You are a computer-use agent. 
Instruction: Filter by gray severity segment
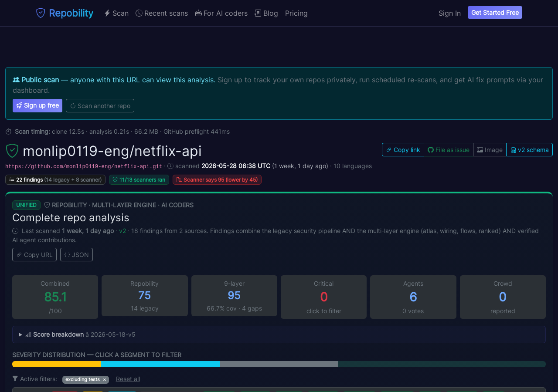tap(279, 364)
